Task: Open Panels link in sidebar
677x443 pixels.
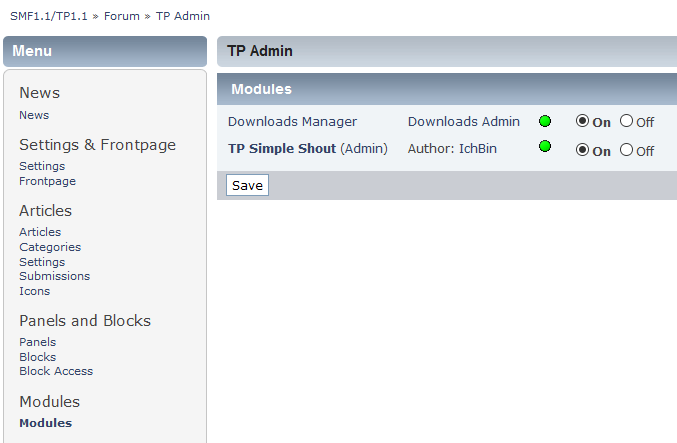Action: tap(37, 342)
